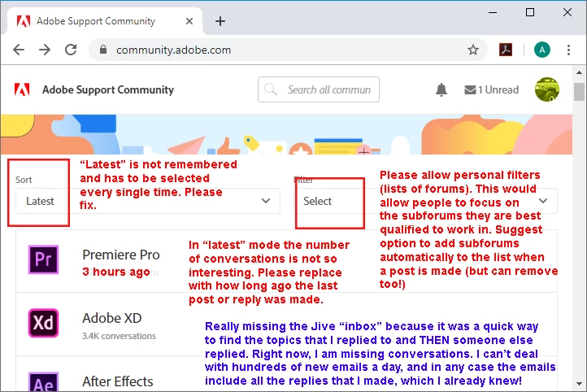
Task: Maximize the Chrome window
Action: click(530, 12)
